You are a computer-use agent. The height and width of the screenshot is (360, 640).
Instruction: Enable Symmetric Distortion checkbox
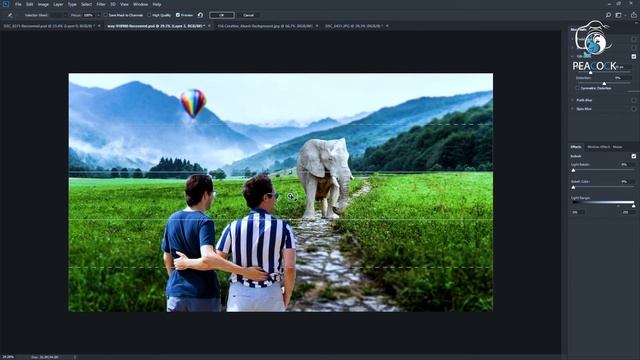coord(578,88)
